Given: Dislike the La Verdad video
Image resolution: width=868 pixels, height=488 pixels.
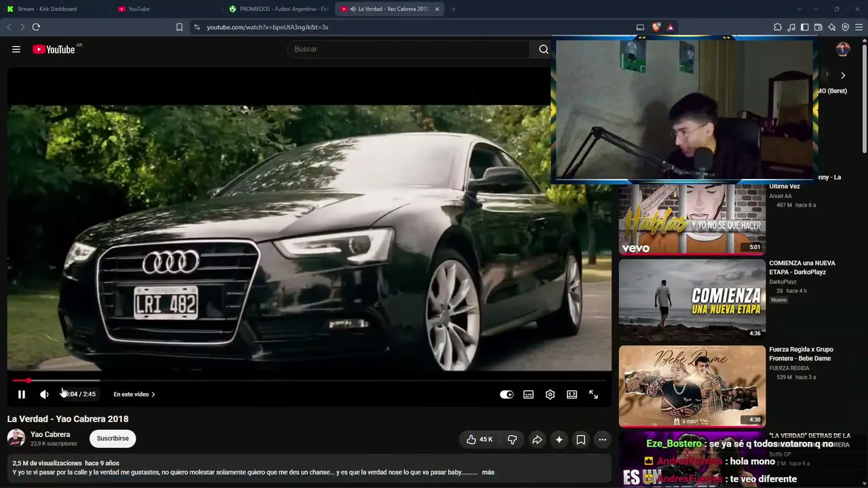Looking at the screenshot, I should (x=513, y=440).
